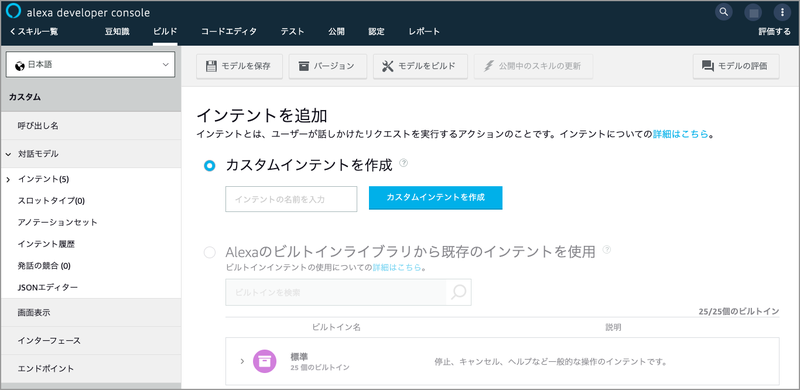The height and width of the screenshot is (390, 800).
Task: Click the built-in search magnifier icon
Action: click(459, 292)
